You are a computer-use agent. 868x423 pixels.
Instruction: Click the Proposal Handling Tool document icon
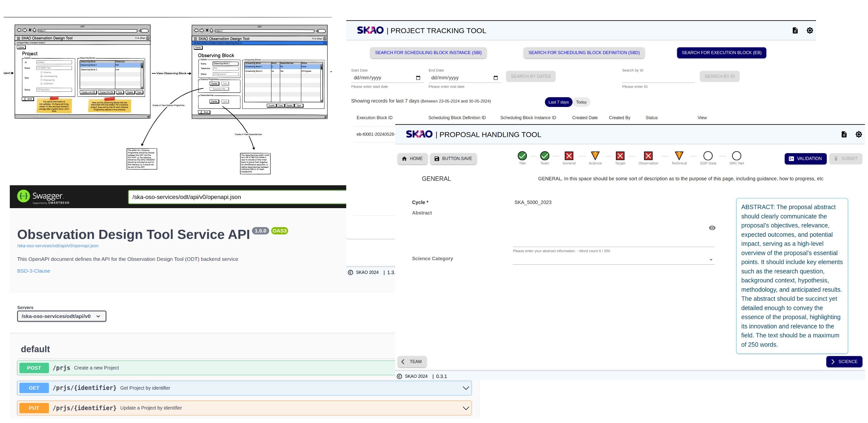point(844,134)
